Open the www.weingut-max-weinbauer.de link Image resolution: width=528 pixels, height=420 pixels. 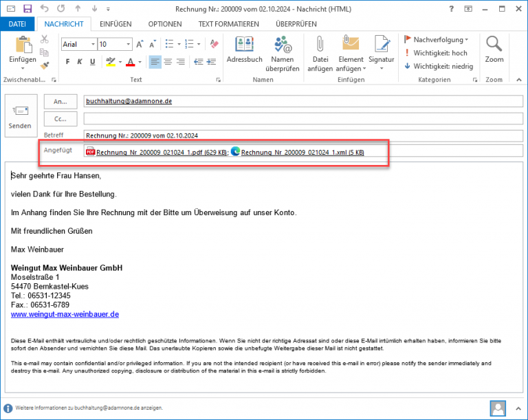[x=65, y=314]
